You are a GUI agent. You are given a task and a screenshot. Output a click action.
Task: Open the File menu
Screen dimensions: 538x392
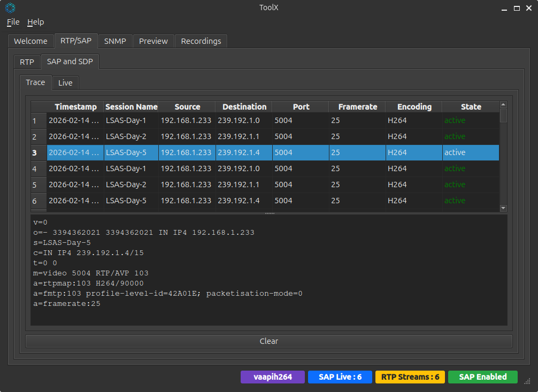[x=13, y=22]
